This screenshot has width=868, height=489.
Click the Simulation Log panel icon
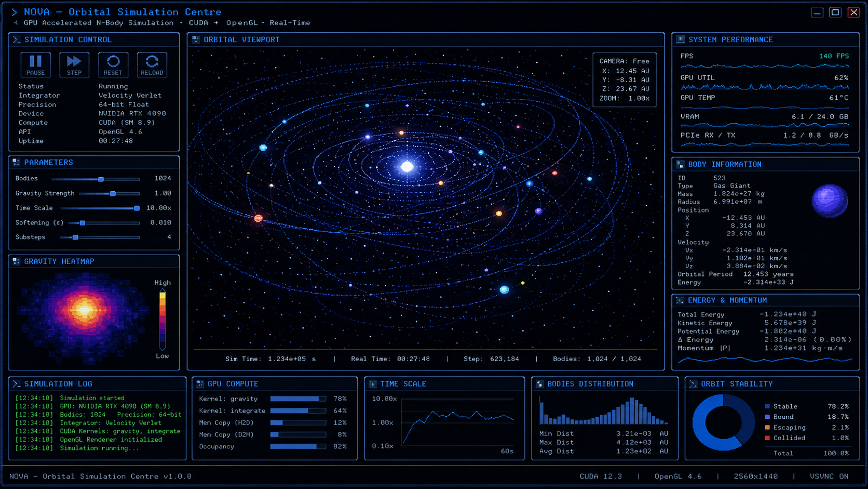pyautogui.click(x=17, y=384)
